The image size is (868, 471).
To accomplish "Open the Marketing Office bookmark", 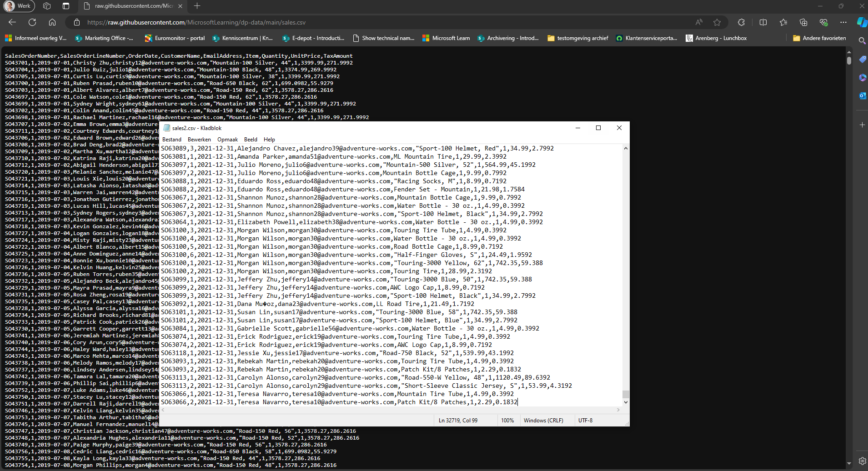I will [x=104, y=38].
